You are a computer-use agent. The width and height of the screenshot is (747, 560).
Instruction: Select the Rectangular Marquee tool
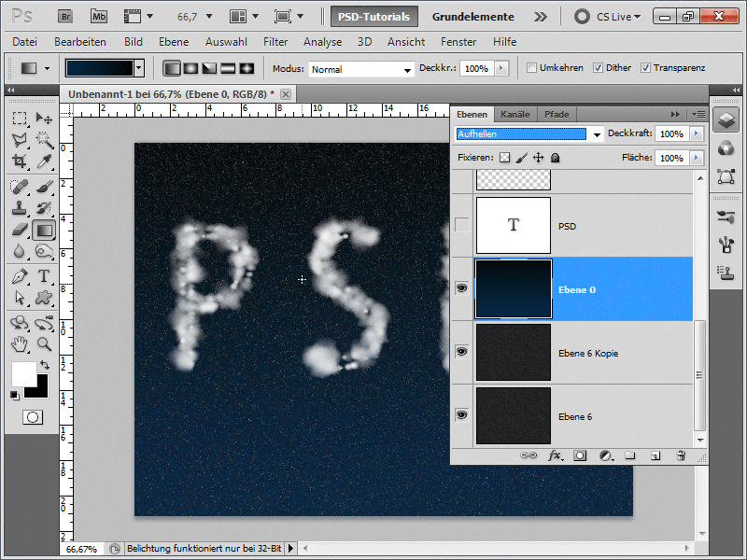(20, 119)
